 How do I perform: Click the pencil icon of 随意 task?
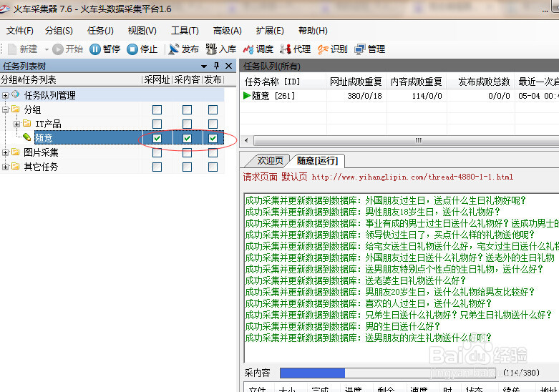point(26,137)
